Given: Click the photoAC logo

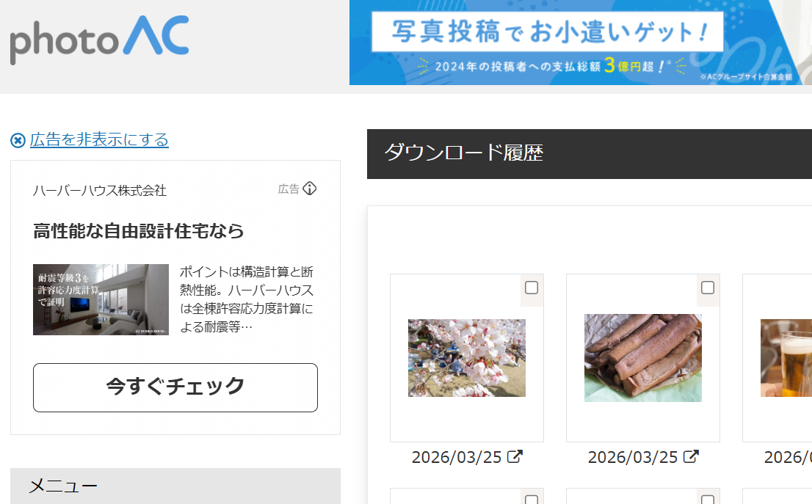Looking at the screenshot, I should click(x=99, y=40).
